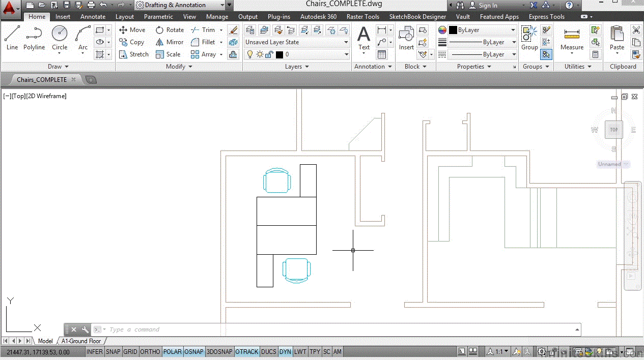Choose the Array tool
This screenshot has width=644, height=360.
coord(203,54)
